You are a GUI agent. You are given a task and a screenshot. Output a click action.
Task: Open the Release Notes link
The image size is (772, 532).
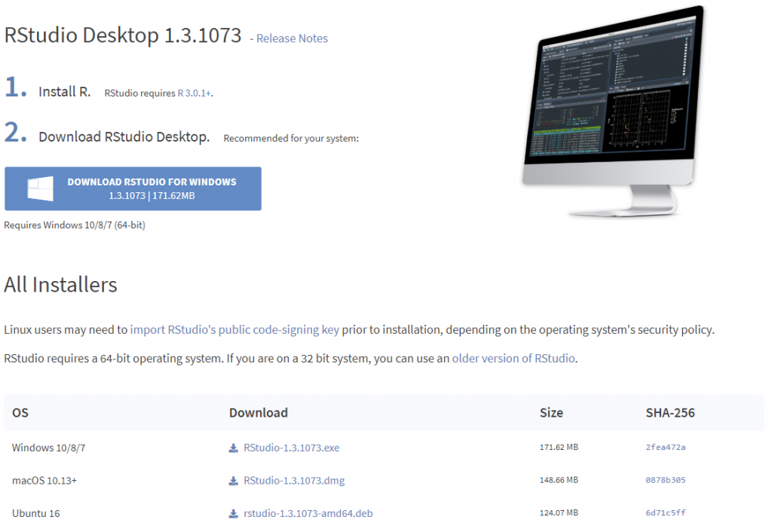(x=292, y=38)
